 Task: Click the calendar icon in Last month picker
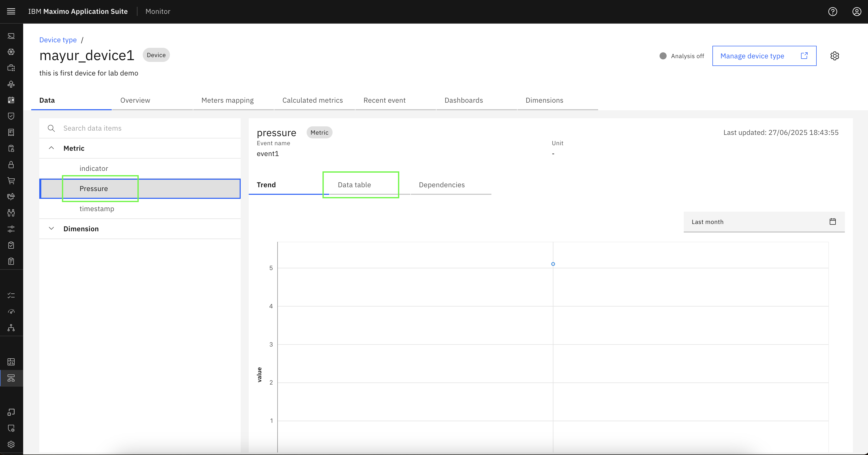[x=833, y=222]
